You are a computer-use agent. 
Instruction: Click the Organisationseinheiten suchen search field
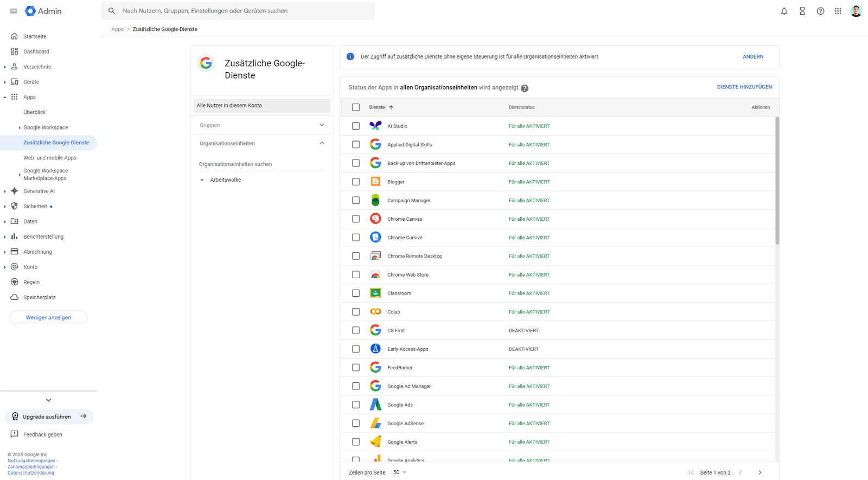[261, 164]
